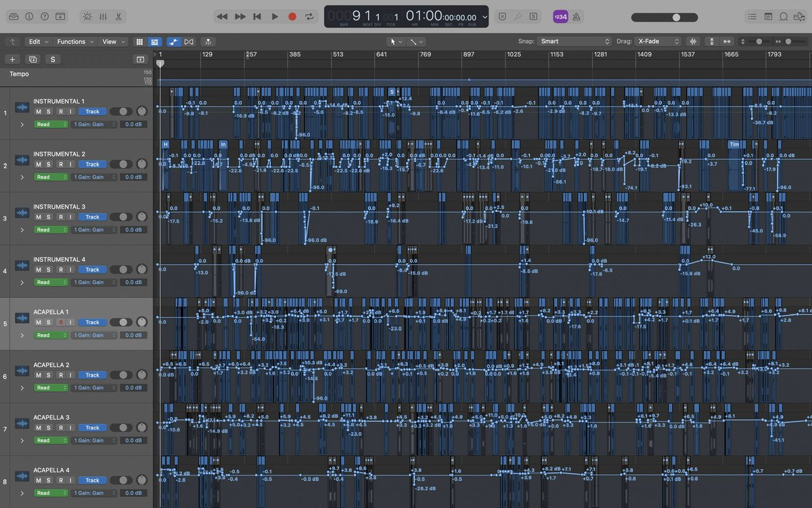This screenshot has height=508, width=812.
Task: Open the Inspector info icon
Action: coord(30,16)
